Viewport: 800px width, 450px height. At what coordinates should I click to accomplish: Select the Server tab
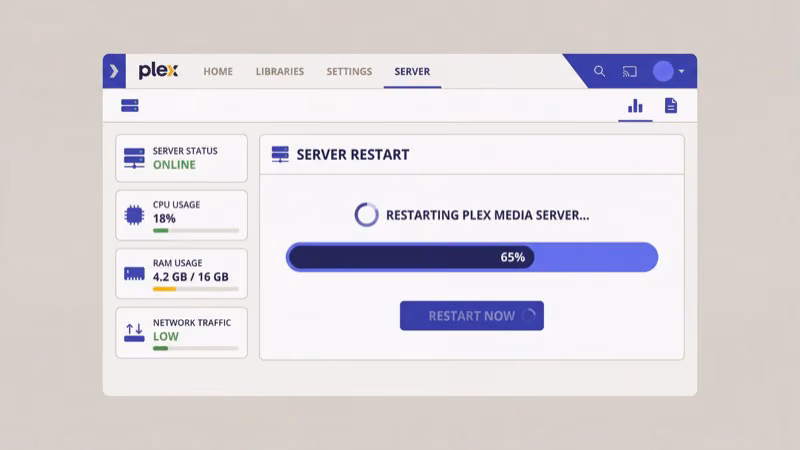tap(412, 71)
